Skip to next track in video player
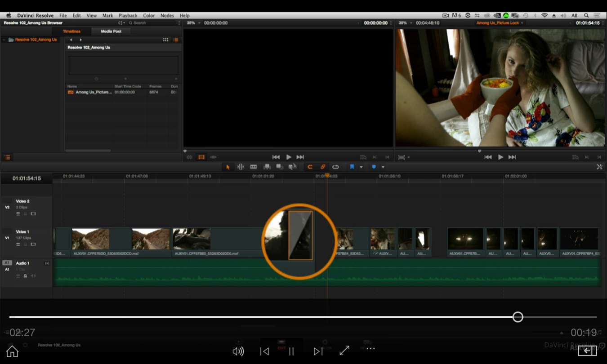This screenshot has width=607, height=364. pyautogui.click(x=318, y=351)
